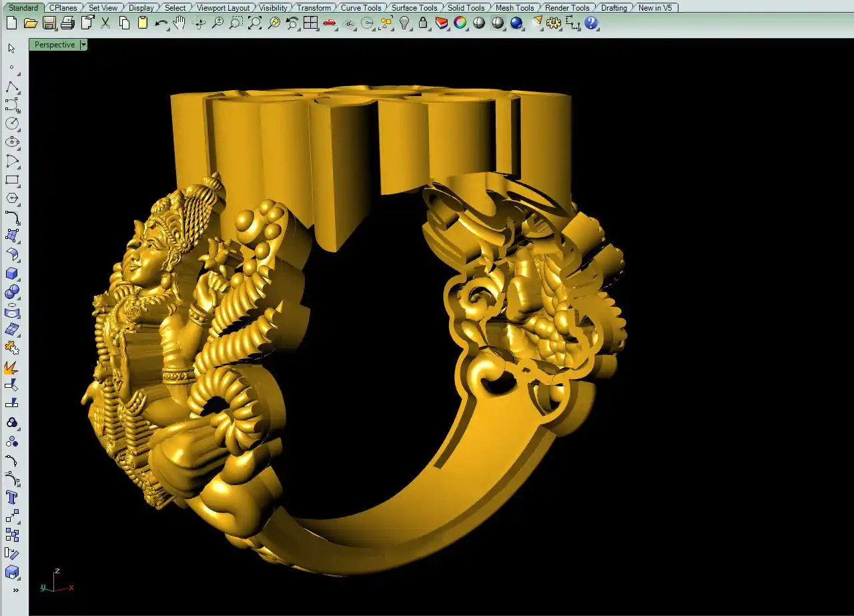
Task: Choose the Box solid tool
Action: pyautogui.click(x=12, y=274)
